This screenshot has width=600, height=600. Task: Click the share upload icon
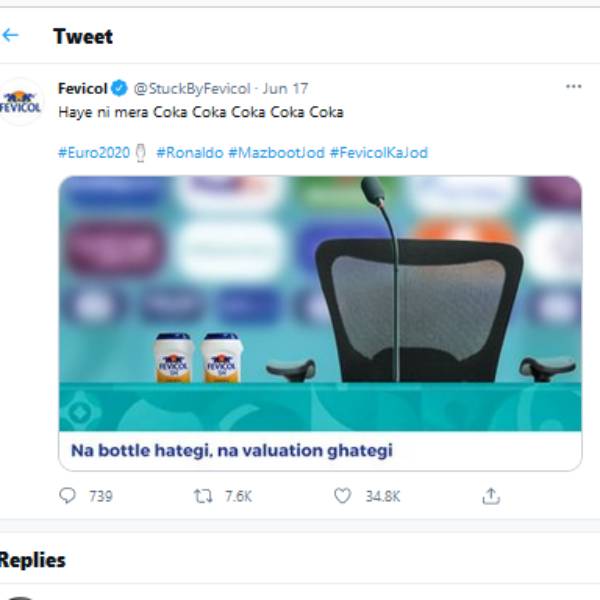click(490, 496)
